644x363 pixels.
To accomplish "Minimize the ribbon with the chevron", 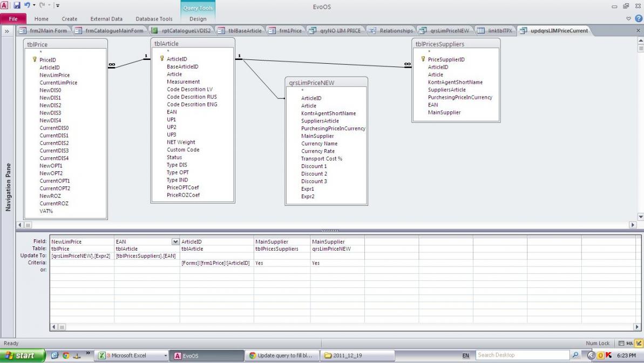I will pos(628,18).
